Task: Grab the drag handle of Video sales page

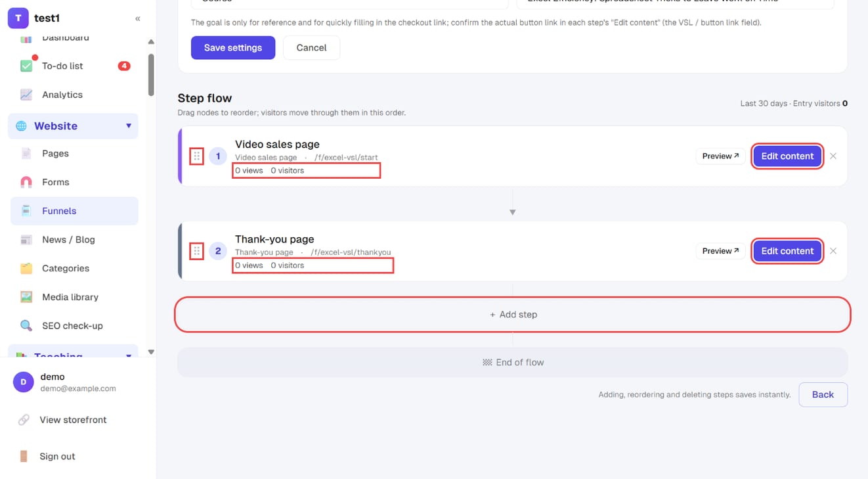Action: coord(196,156)
